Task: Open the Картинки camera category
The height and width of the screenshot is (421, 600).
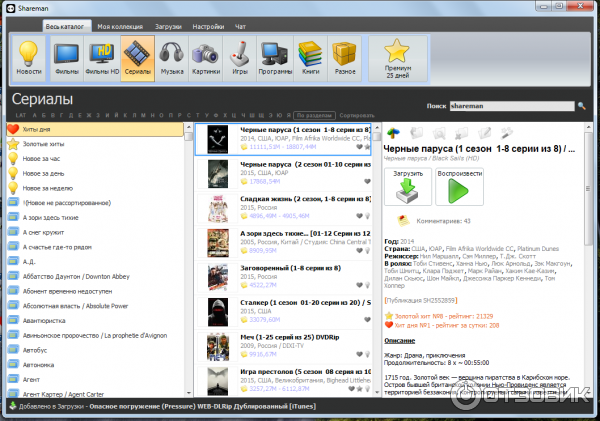Action: pyautogui.click(x=205, y=62)
